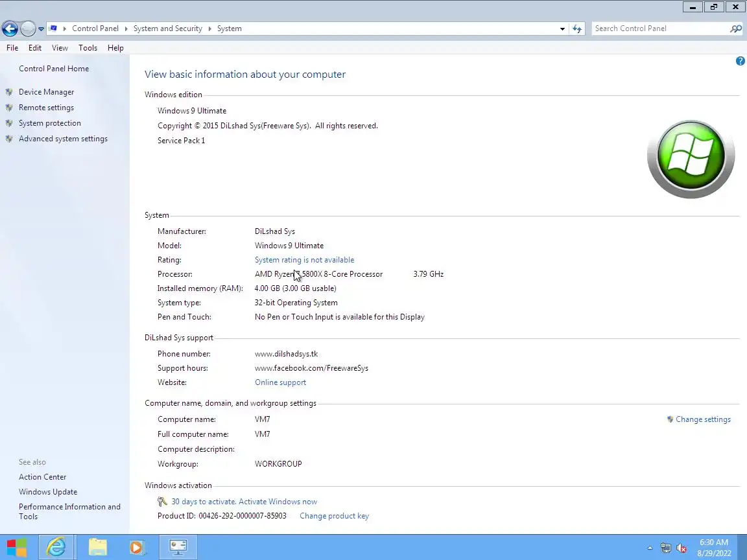Click the Show desktop strip at taskbar end

742,547
